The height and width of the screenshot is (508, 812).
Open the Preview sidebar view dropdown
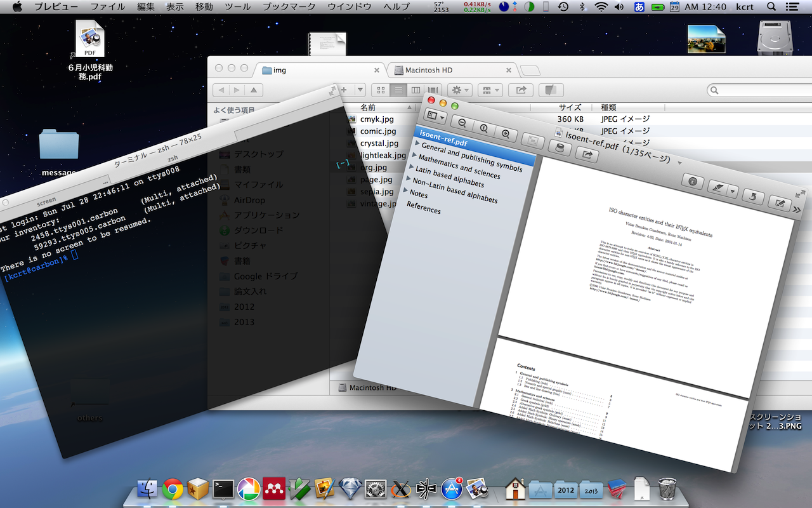(435, 117)
